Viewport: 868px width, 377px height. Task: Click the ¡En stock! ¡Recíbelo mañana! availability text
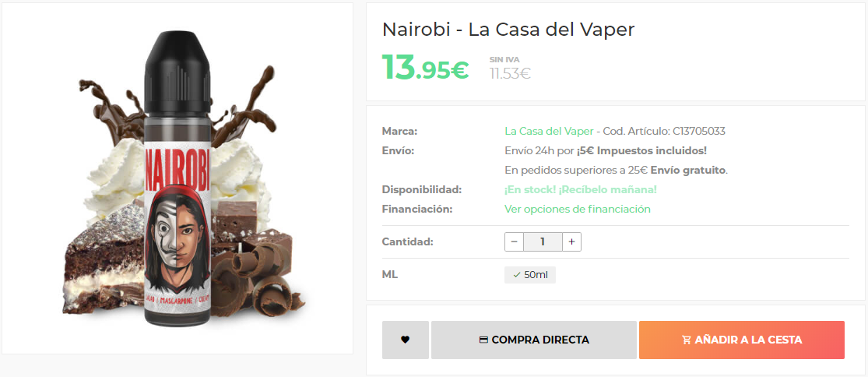(x=581, y=190)
